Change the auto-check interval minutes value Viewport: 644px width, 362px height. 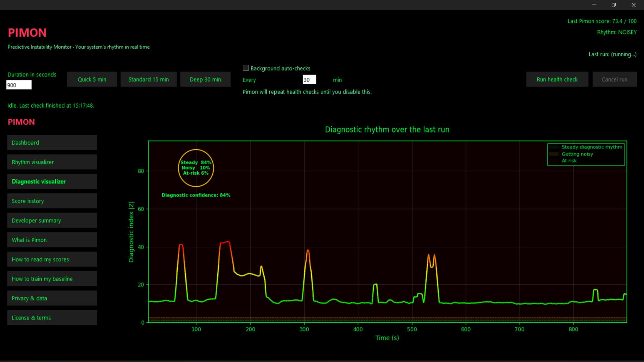309,79
